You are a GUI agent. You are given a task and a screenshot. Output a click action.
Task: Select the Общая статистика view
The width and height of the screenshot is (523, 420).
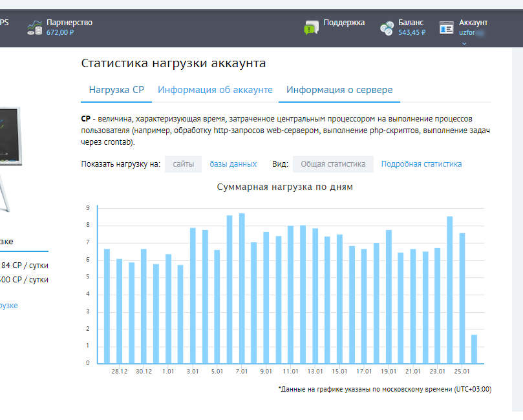333,164
